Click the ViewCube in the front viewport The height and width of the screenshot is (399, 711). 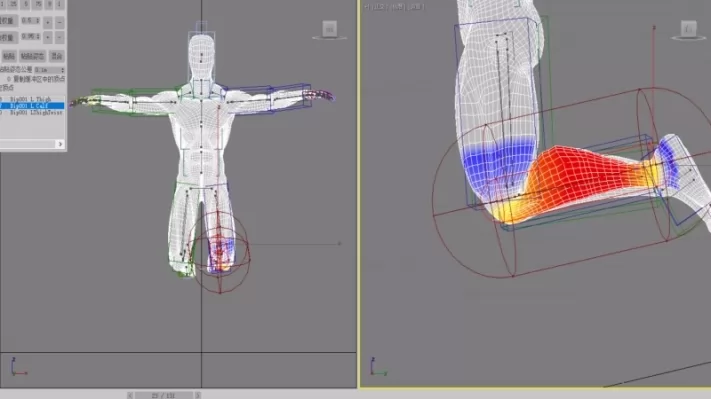click(x=330, y=30)
